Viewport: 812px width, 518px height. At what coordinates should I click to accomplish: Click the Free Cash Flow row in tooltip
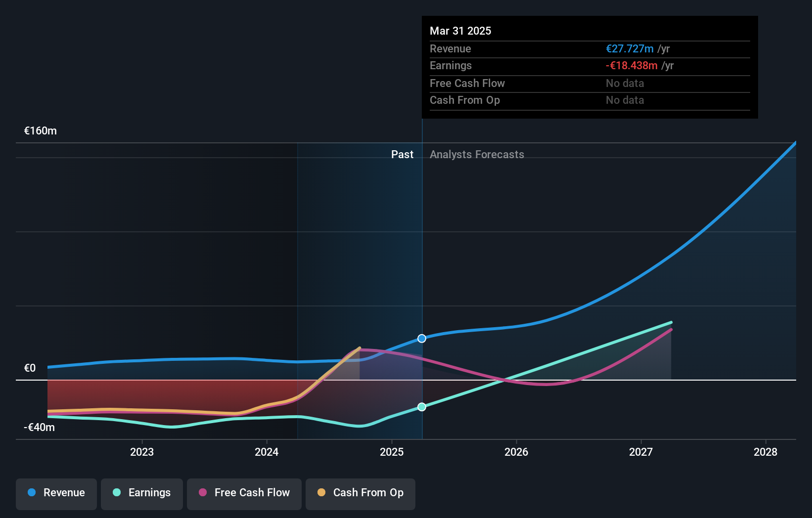[590, 84]
